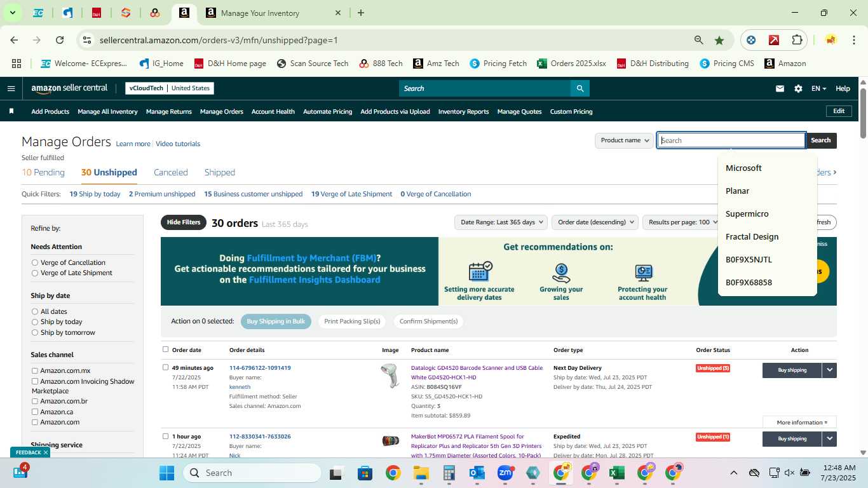
Task: Bookmark this page with the star icon
Action: tap(719, 40)
